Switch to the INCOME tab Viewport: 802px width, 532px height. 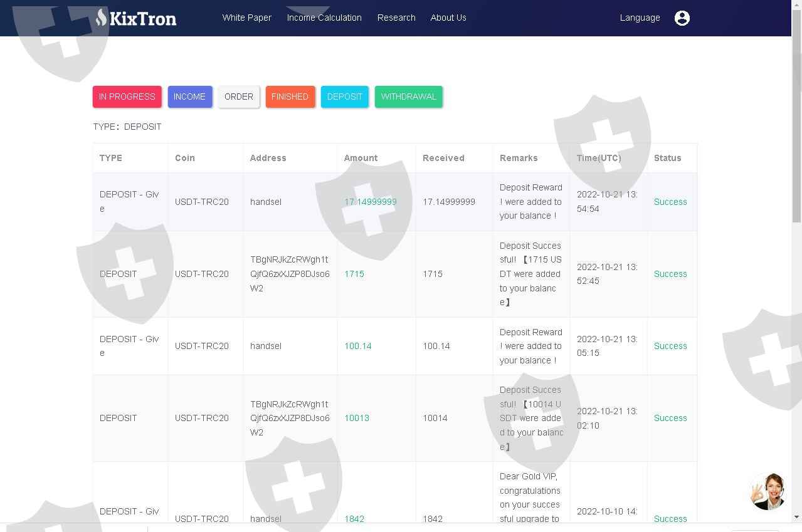(190, 96)
